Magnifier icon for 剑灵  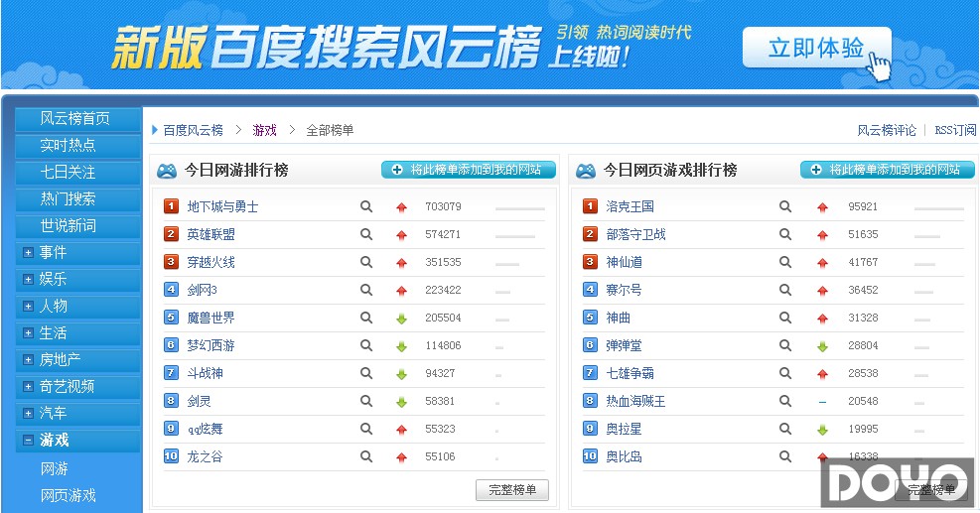[366, 401]
